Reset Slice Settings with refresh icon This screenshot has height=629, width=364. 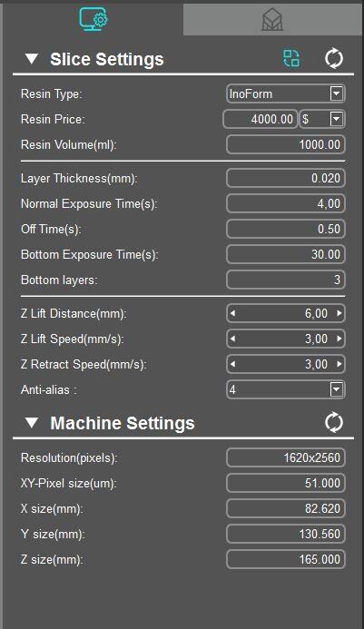pyautogui.click(x=334, y=59)
